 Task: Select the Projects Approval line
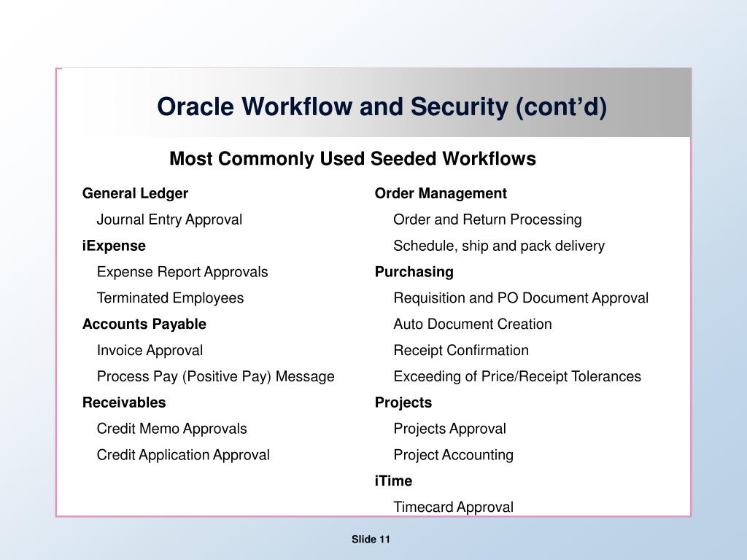pos(449,429)
